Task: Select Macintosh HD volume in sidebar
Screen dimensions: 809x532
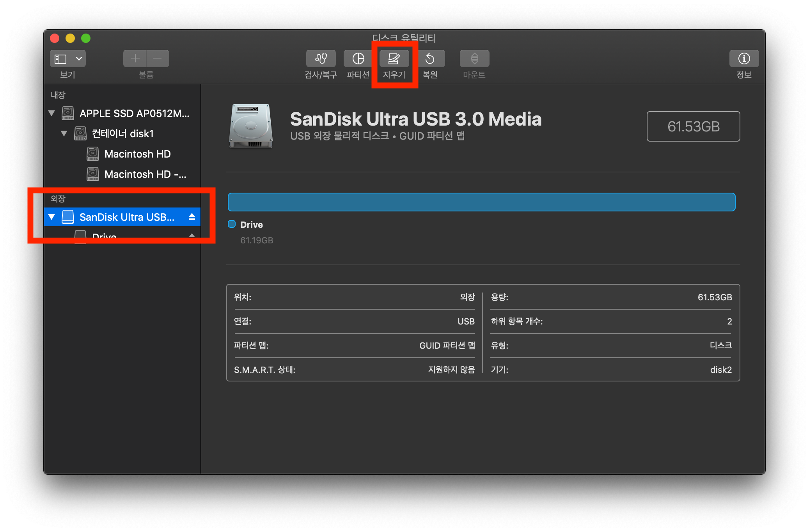Action: (137, 154)
